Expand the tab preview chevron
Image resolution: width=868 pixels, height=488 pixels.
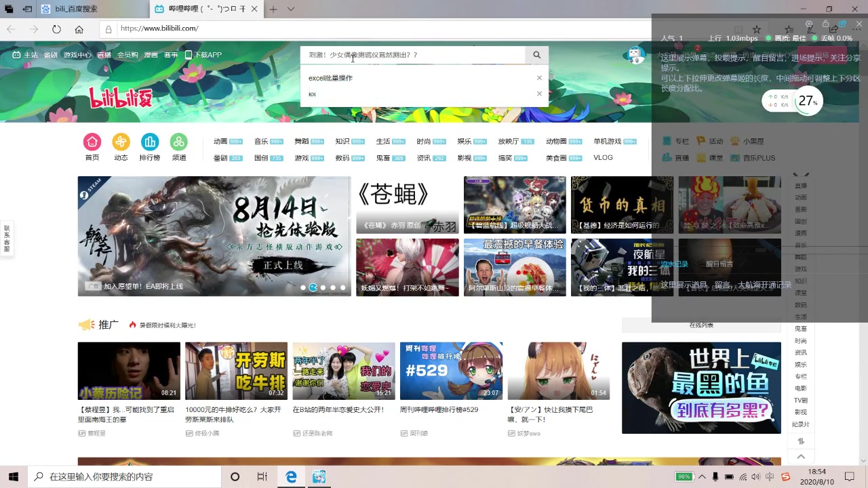(291, 9)
